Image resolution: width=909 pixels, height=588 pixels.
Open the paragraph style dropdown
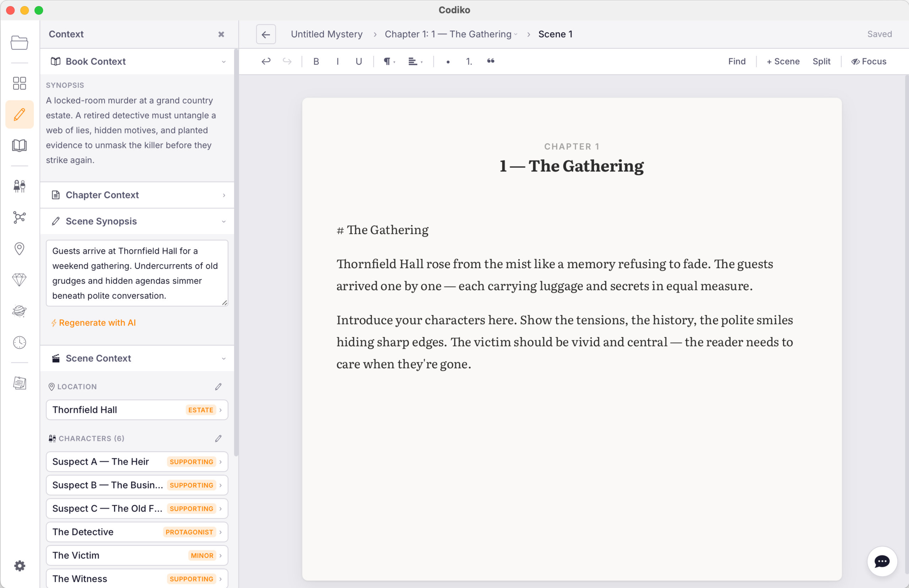coord(390,61)
